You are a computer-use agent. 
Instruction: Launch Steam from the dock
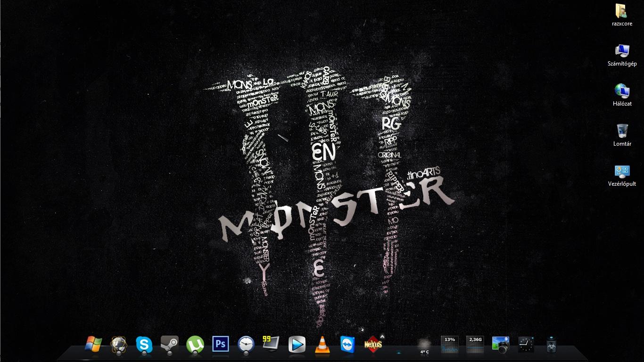tap(170, 344)
